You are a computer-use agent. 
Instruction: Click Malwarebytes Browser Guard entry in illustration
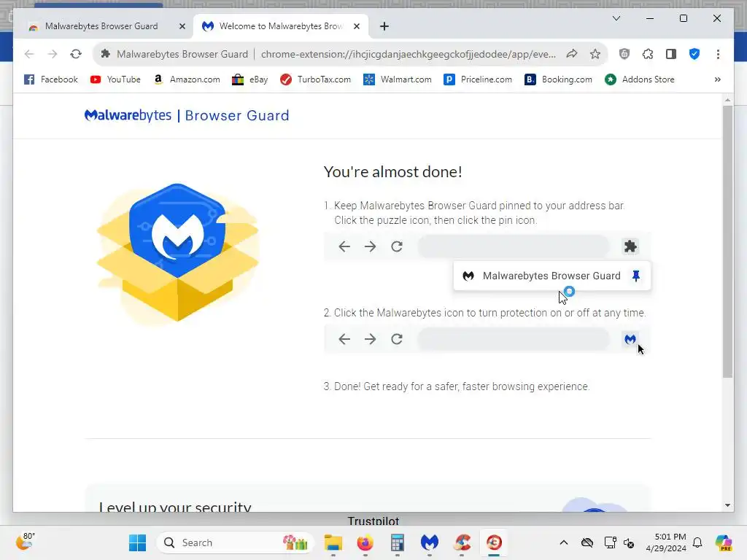(551, 276)
